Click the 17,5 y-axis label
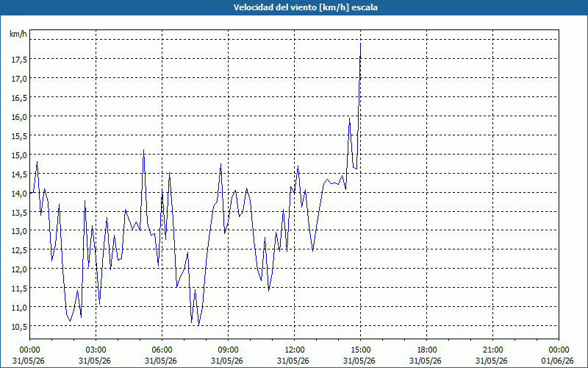 click(x=20, y=59)
